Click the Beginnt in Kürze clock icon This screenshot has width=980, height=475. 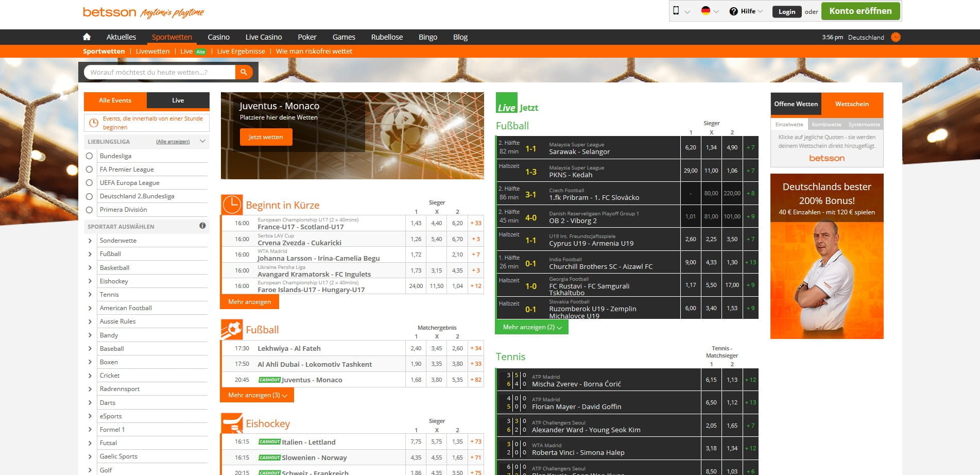pos(232,205)
